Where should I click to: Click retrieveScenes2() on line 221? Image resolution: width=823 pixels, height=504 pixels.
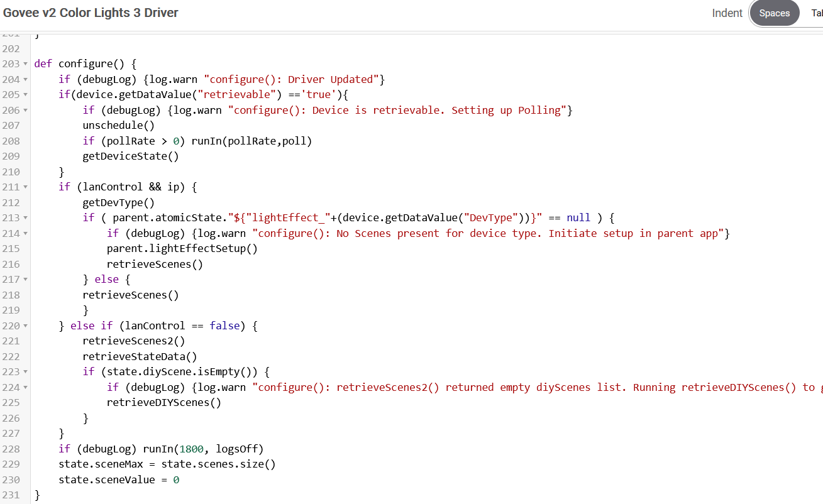(134, 341)
